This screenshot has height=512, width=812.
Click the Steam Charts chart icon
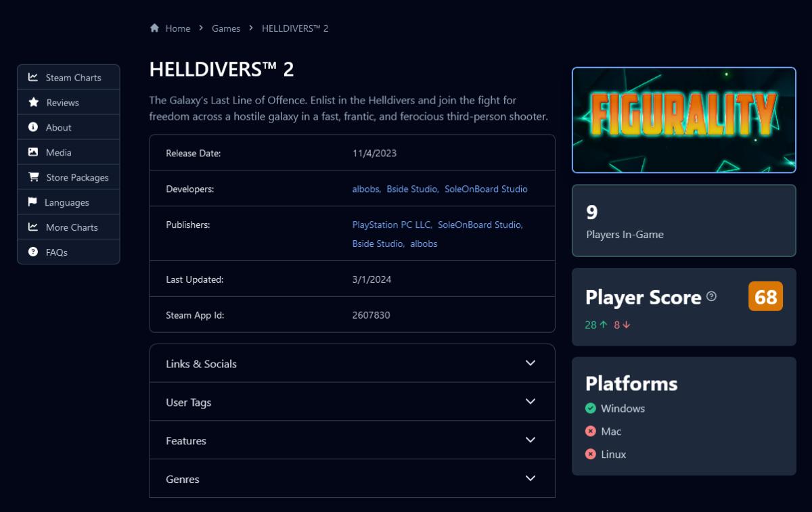33,77
